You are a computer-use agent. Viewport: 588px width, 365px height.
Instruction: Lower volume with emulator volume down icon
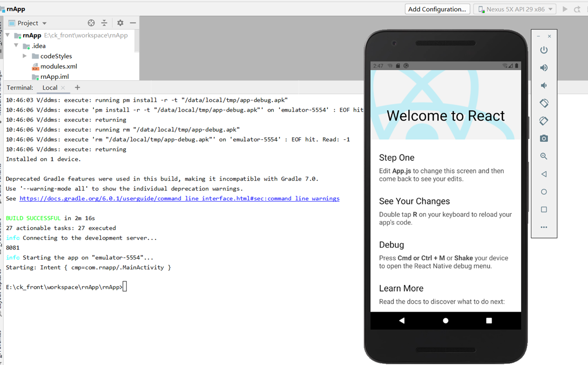tap(544, 86)
